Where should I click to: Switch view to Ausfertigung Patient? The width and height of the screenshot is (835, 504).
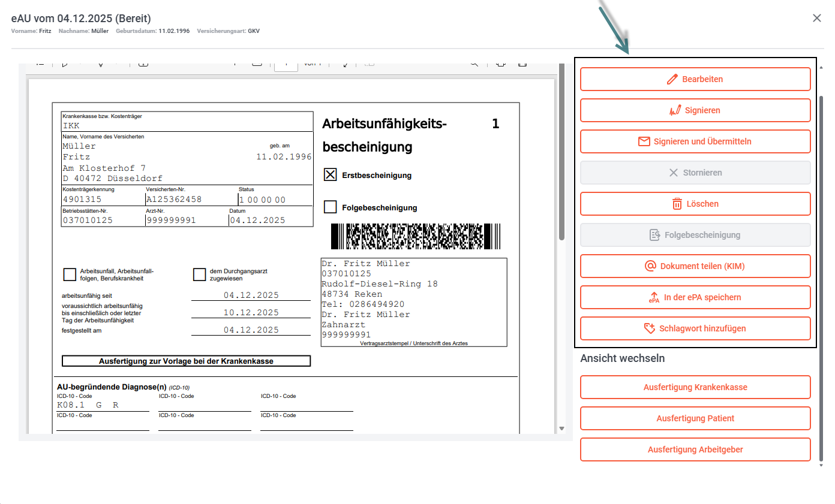point(695,418)
